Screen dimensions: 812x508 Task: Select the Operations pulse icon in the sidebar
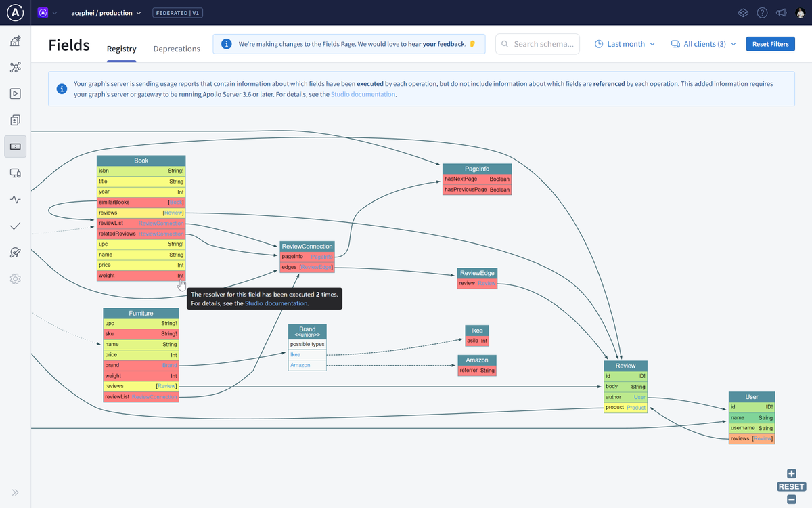(15, 199)
